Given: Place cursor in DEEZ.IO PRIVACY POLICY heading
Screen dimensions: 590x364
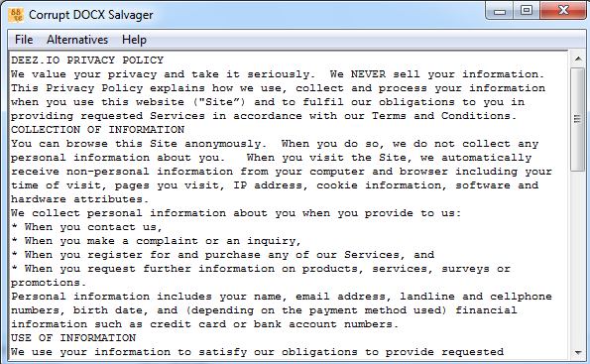Looking at the screenshot, I should point(87,61).
